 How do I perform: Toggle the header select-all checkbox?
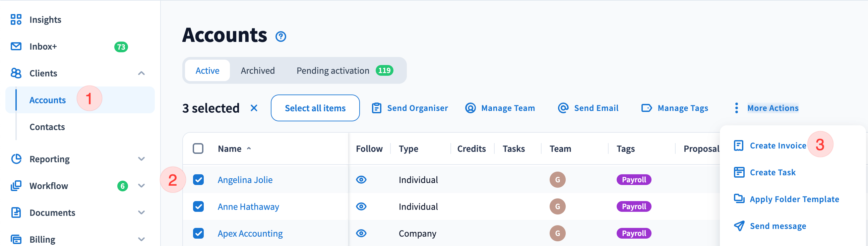[198, 148]
